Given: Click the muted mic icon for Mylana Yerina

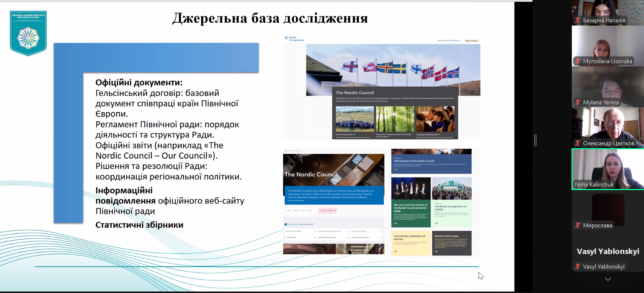Looking at the screenshot, I should click(577, 103).
